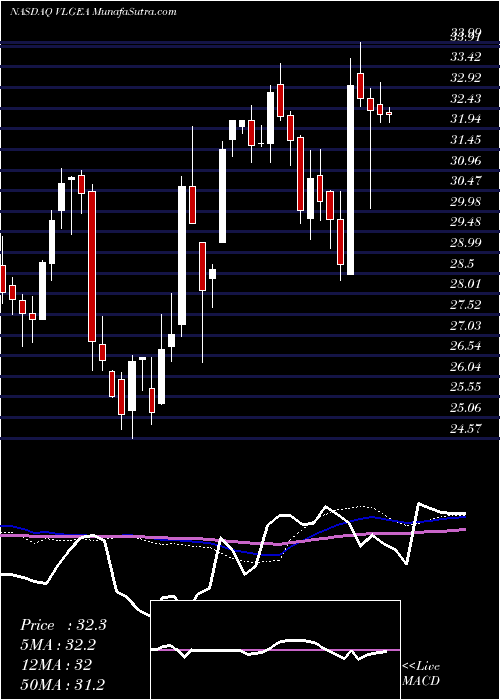Click the 27.03 price axis label
500x700 pixels.
(x=466, y=325)
